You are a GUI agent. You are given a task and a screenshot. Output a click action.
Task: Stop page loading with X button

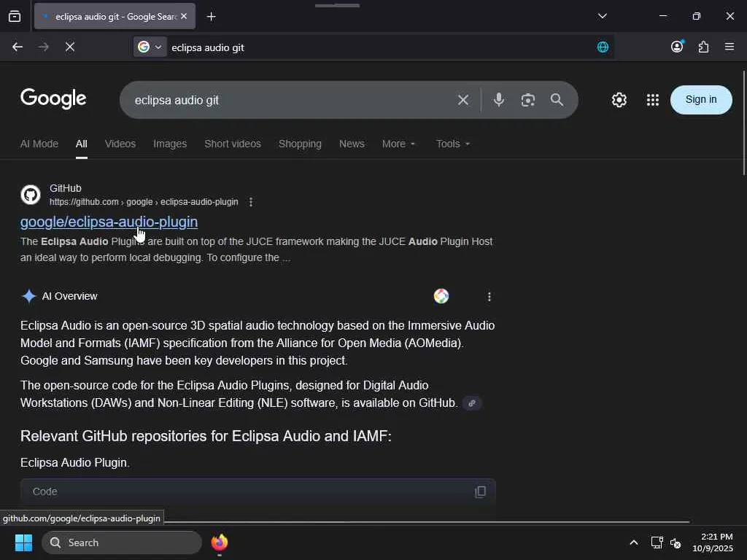pyautogui.click(x=69, y=47)
